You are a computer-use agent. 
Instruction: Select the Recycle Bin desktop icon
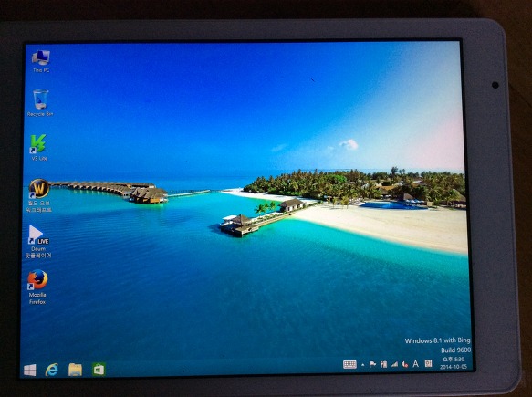40,103
